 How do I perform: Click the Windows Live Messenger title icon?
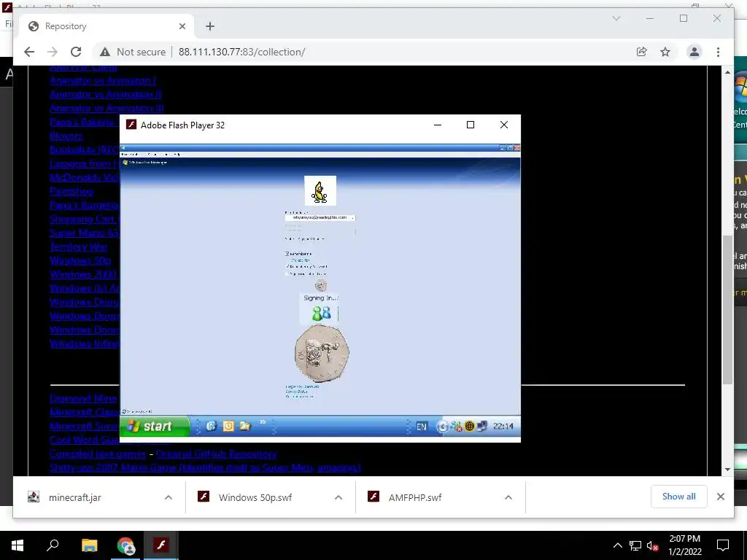(x=125, y=163)
